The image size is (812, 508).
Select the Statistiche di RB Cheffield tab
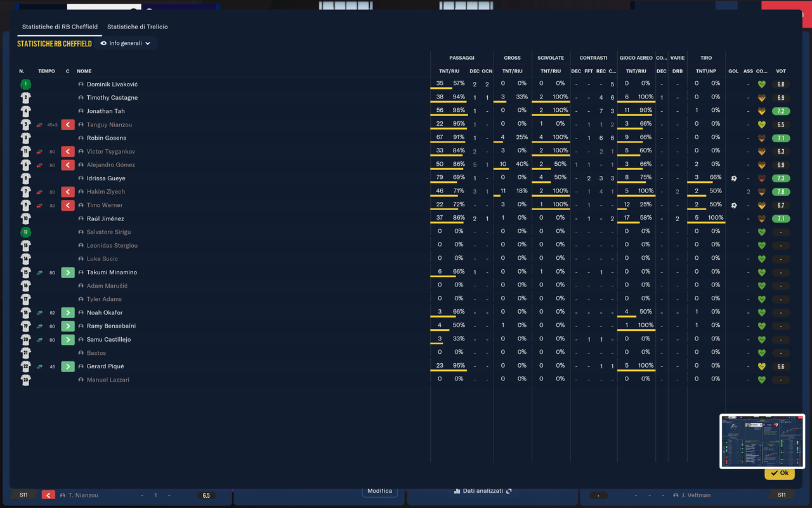pos(60,27)
